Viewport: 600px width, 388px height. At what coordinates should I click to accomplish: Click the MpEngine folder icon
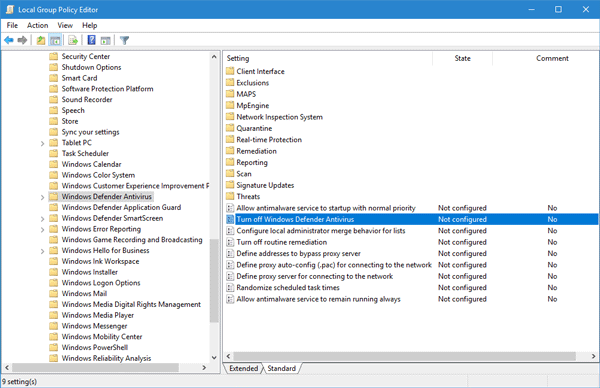230,105
